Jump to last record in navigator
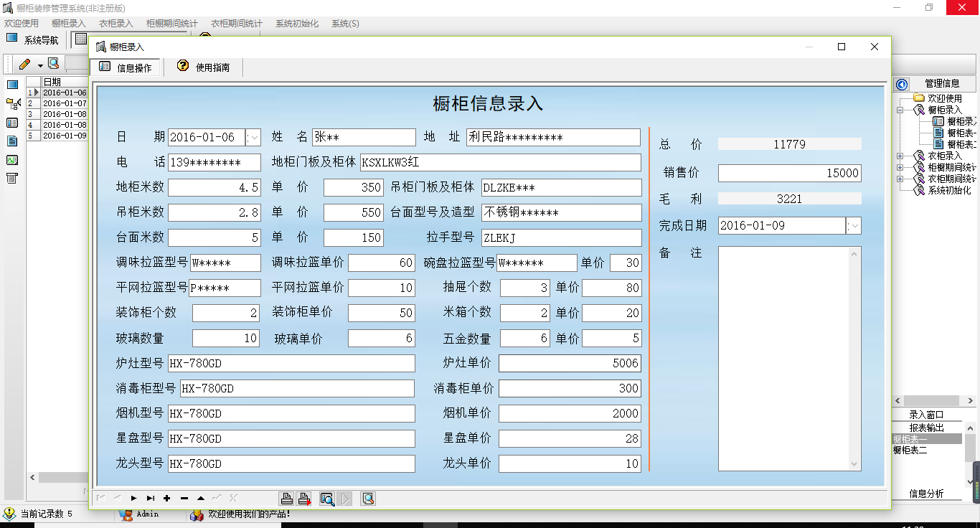Image resolution: width=980 pixels, height=528 pixels. (151, 498)
